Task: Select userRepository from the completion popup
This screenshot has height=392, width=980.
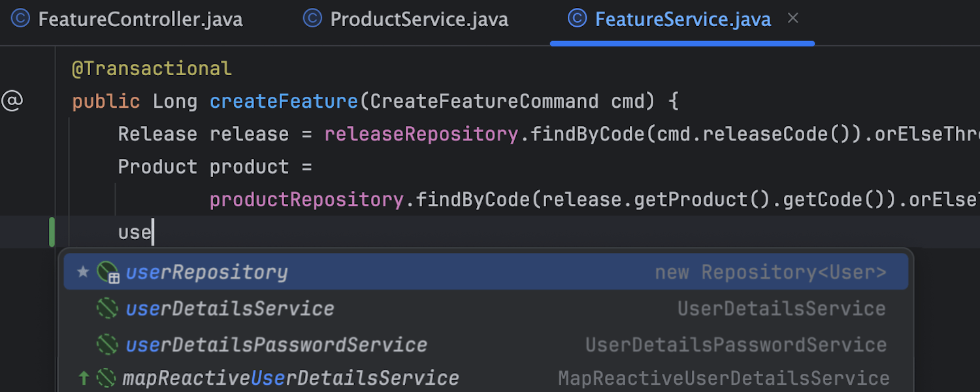Action: pos(206,272)
